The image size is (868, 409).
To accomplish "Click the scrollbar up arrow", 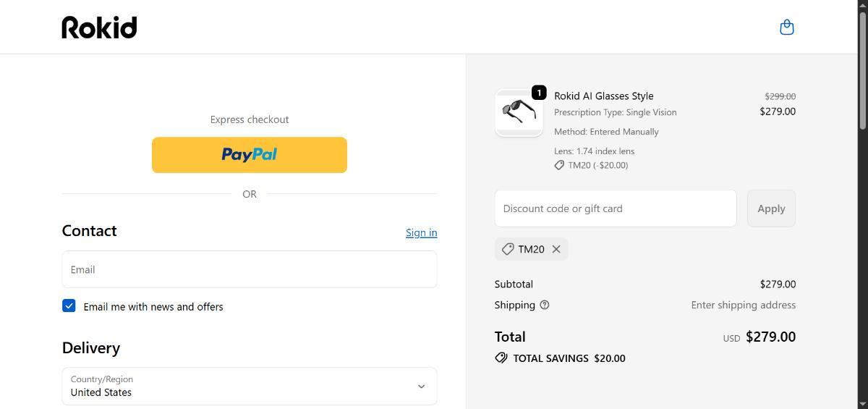I will pyautogui.click(x=861, y=6).
